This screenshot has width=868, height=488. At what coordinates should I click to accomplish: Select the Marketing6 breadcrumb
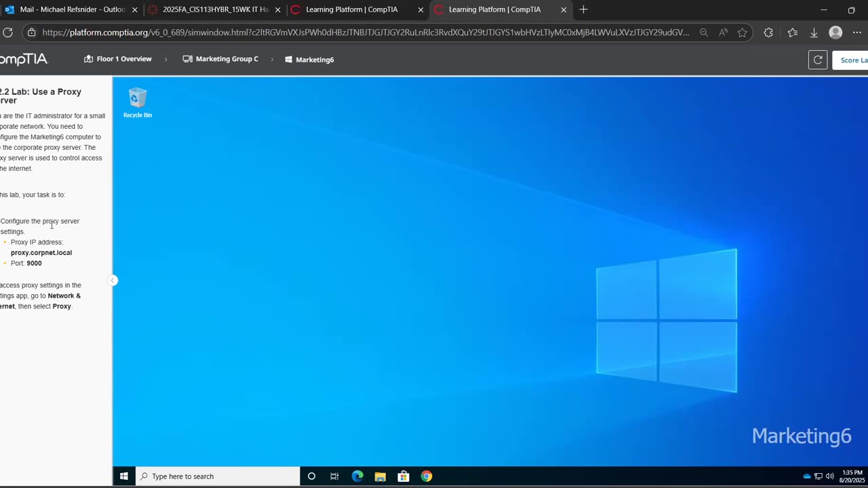tap(309, 60)
